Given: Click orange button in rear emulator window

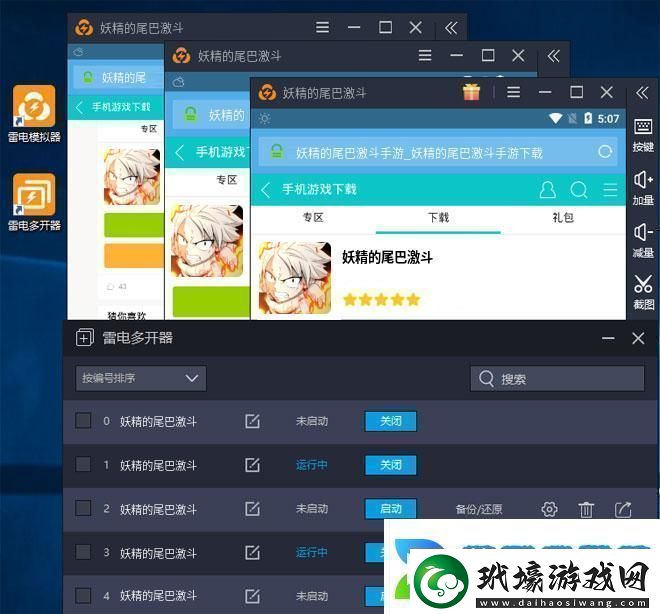Looking at the screenshot, I should 133,255.
